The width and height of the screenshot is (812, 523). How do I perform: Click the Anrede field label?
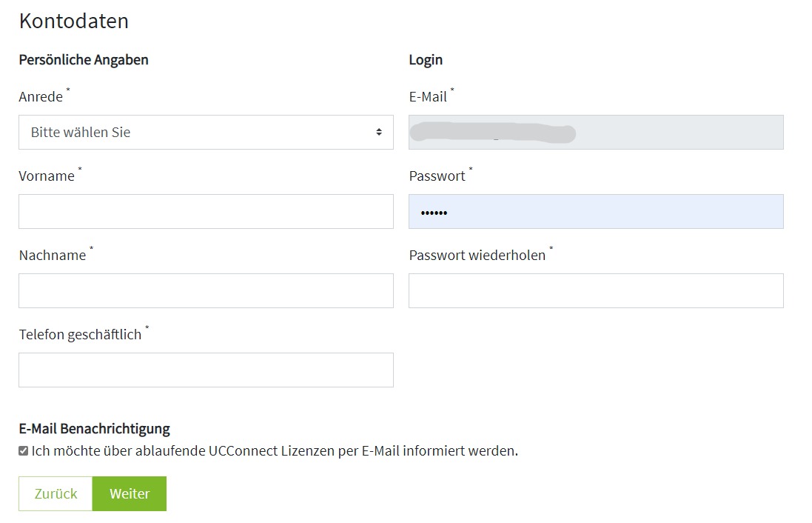(x=41, y=97)
